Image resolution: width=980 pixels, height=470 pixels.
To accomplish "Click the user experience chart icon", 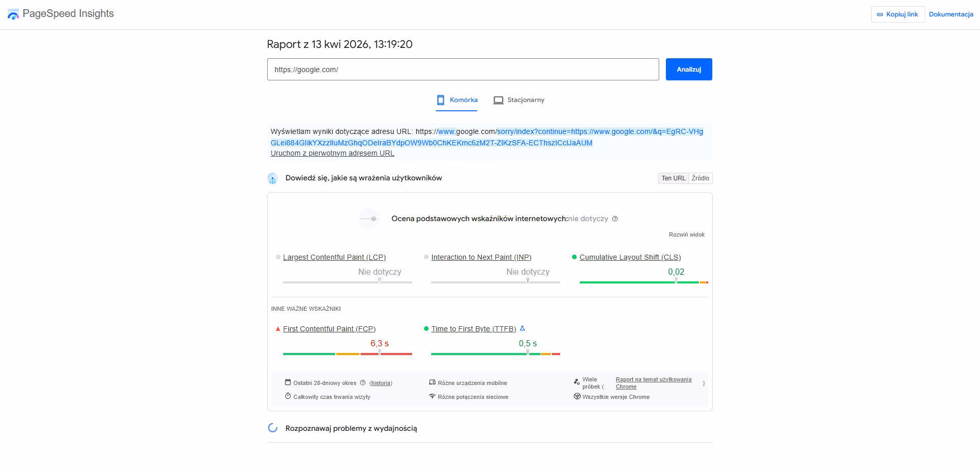I will coord(273,178).
